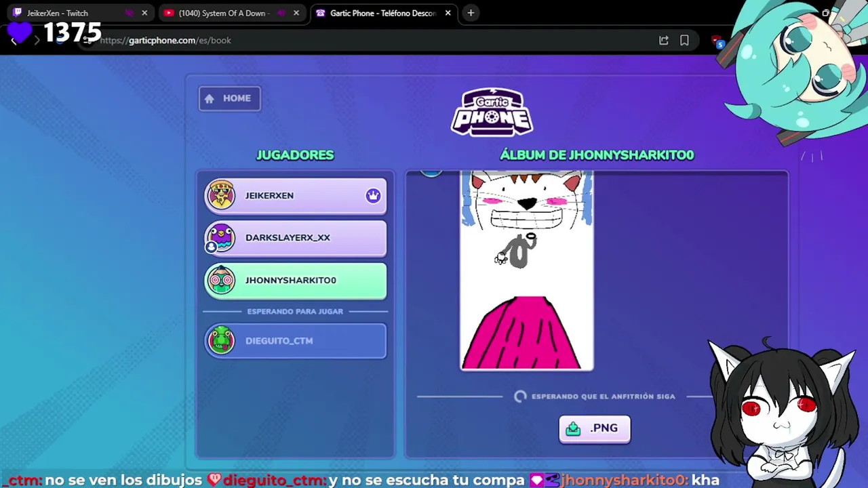Click the crown host icon beside JEIKERXEN
The height and width of the screenshot is (488, 868).
(x=373, y=195)
